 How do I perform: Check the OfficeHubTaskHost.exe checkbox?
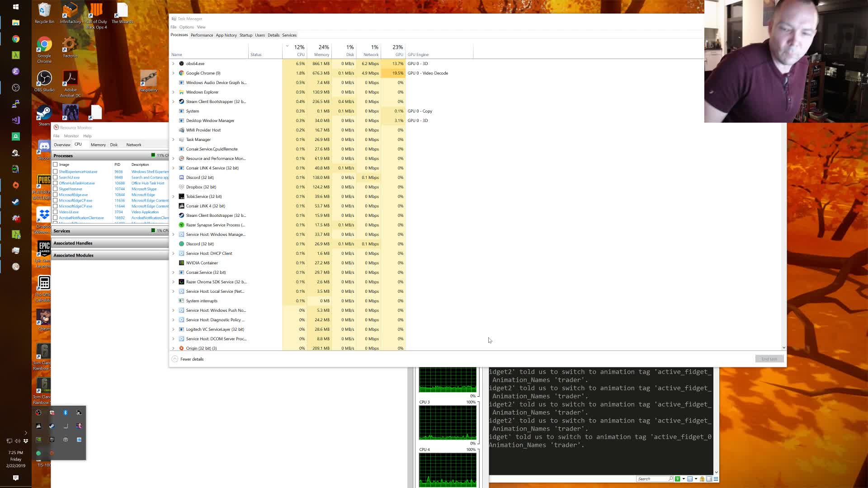(55, 183)
